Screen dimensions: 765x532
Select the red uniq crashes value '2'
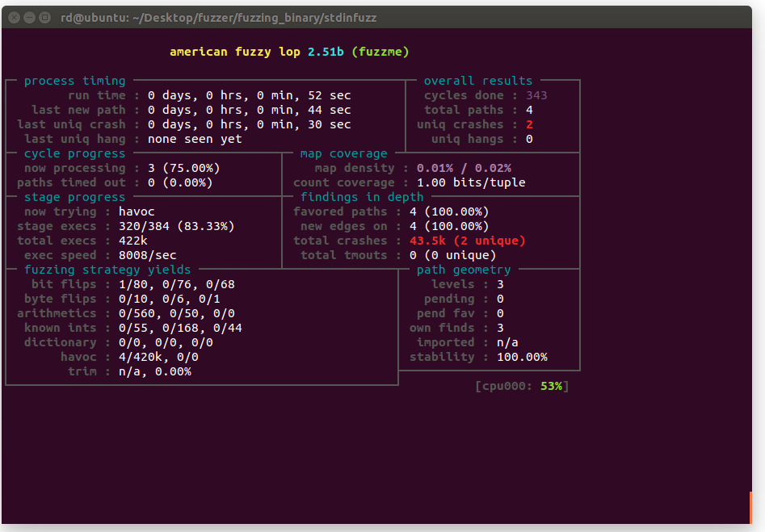coord(529,125)
